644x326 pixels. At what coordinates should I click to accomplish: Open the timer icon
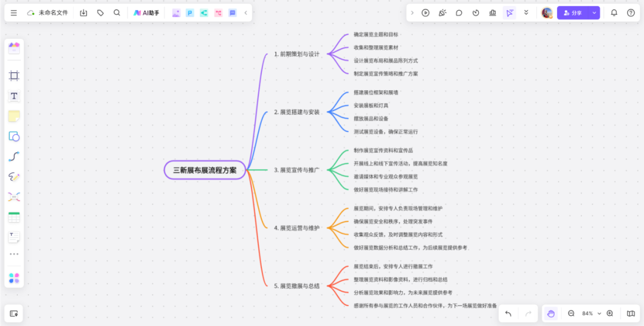click(x=476, y=13)
